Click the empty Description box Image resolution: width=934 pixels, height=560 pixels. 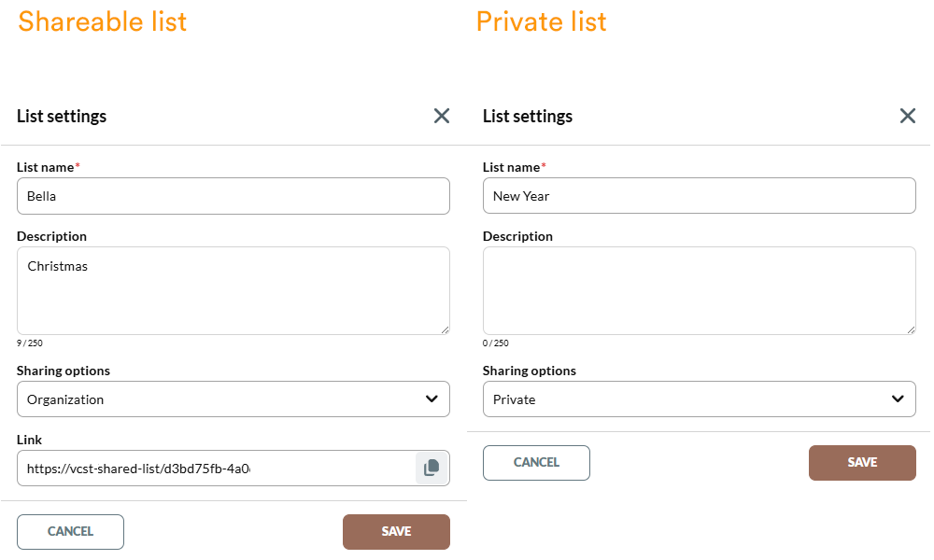coord(699,290)
